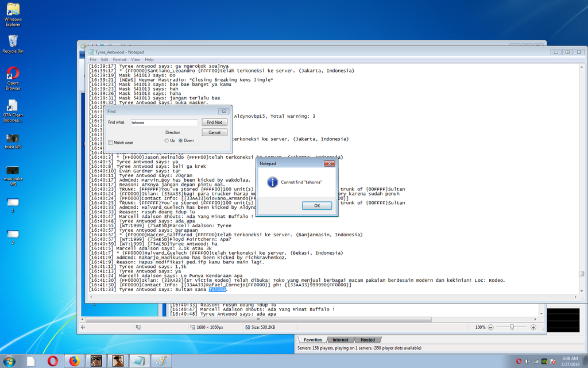Click the highlighted word Tahoma in the text
588x368 pixels.
pyautogui.click(x=218, y=290)
